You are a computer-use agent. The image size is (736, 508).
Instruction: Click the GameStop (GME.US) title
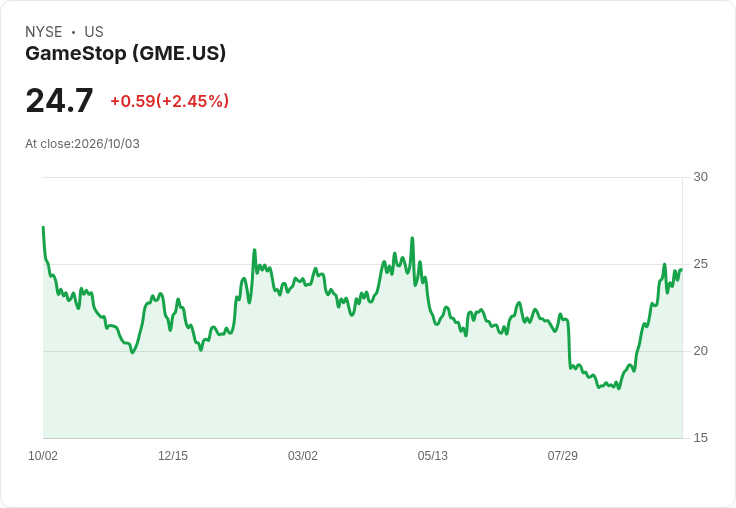pyautogui.click(x=125, y=54)
